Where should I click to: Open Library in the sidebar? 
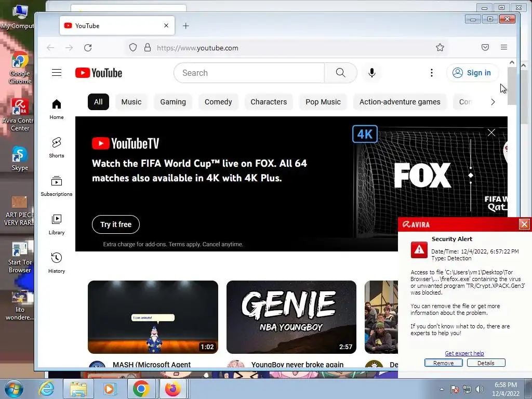point(57,224)
